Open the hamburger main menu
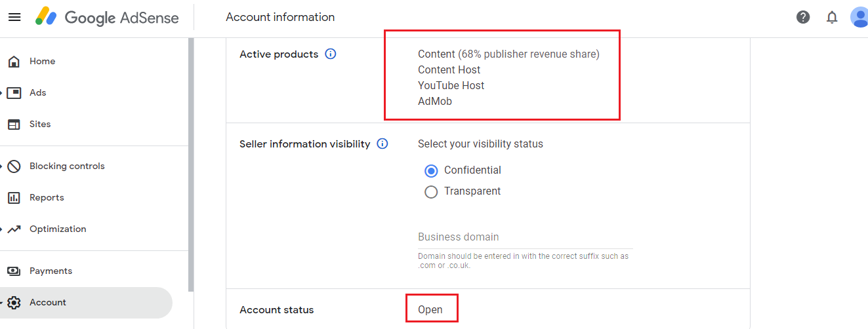 pos(14,17)
